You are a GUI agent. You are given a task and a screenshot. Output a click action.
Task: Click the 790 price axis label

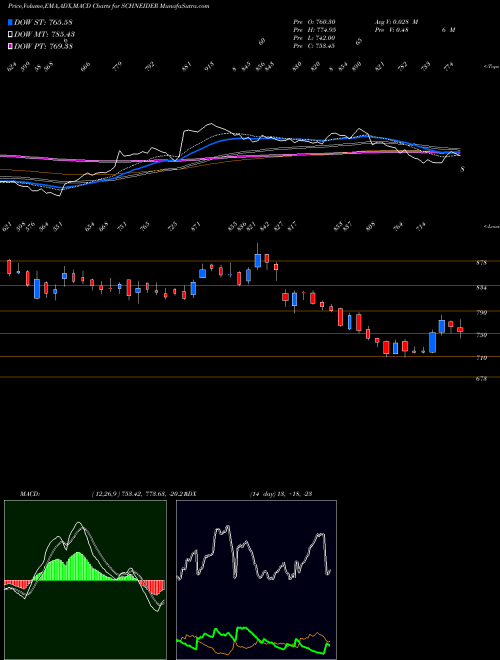481,313
